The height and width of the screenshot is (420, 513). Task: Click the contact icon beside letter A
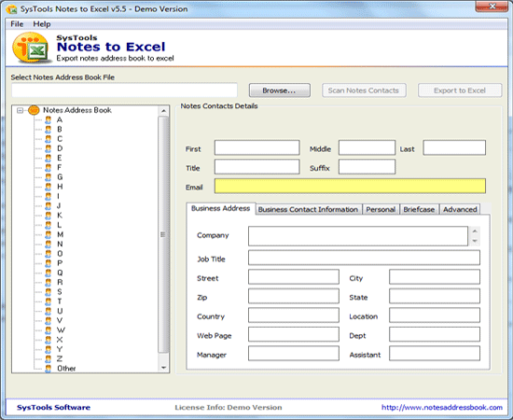pyautogui.click(x=49, y=119)
